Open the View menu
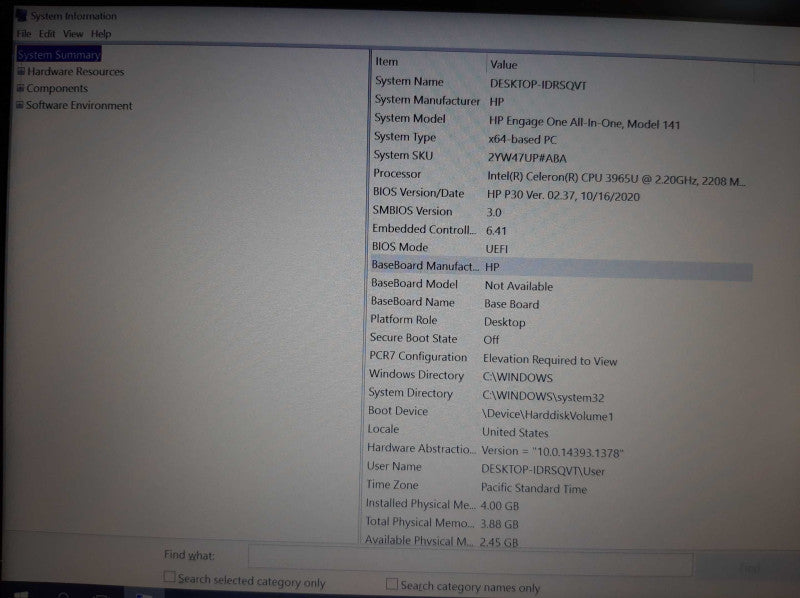Viewport: 800px width, 598px height. [x=73, y=34]
